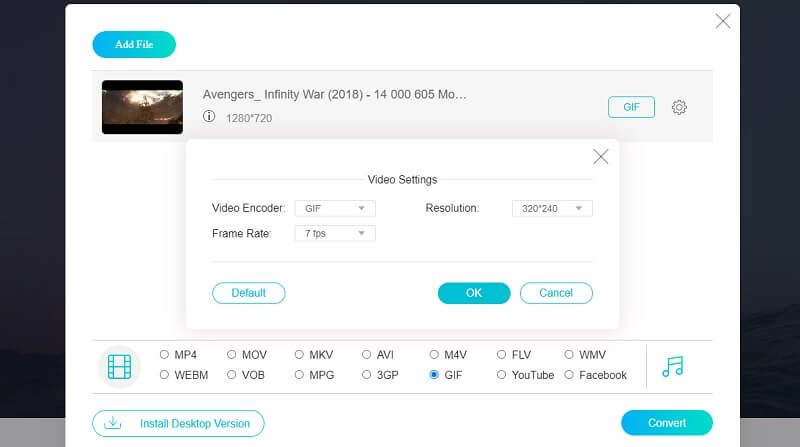Select the MPG format radio button
This screenshot has height=447, width=800.
(x=299, y=375)
